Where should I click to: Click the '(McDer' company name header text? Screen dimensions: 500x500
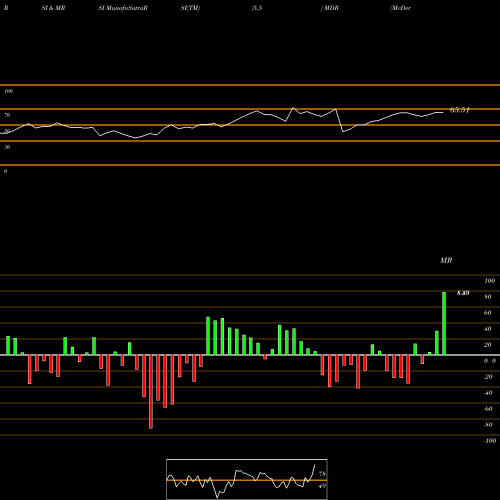click(x=400, y=8)
